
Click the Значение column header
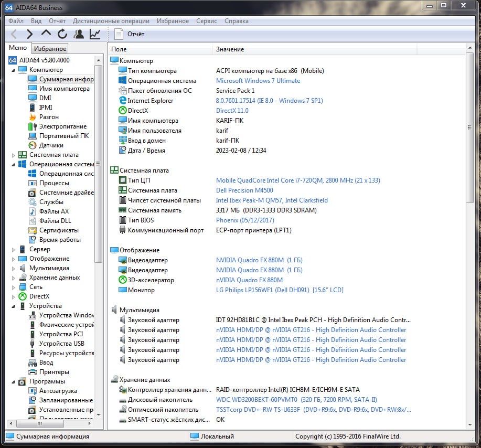[315, 49]
